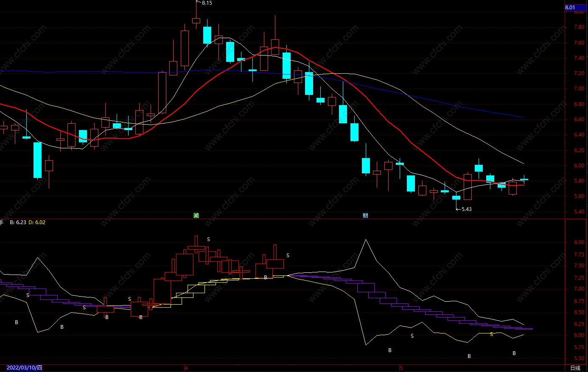The image size is (588, 372).
Task: Click the 财 financial report marker
Action: (365, 215)
